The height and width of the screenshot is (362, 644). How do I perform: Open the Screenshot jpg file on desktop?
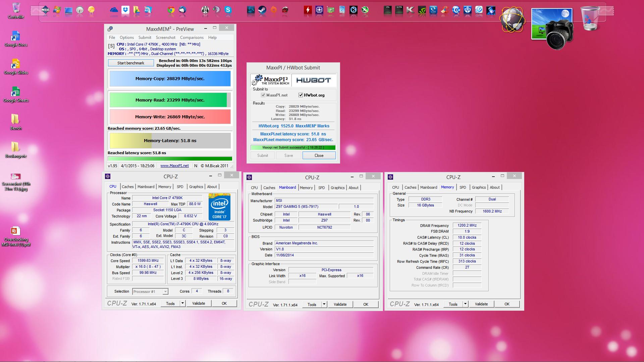tap(16, 182)
